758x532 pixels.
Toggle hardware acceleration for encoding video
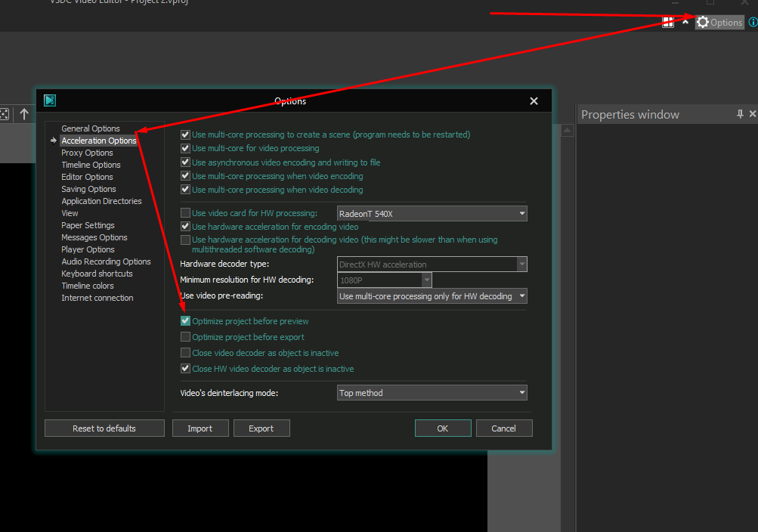point(185,226)
